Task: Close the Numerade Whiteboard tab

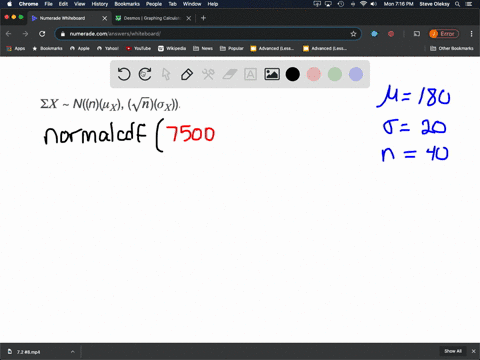Action: pyautogui.click(x=105, y=18)
